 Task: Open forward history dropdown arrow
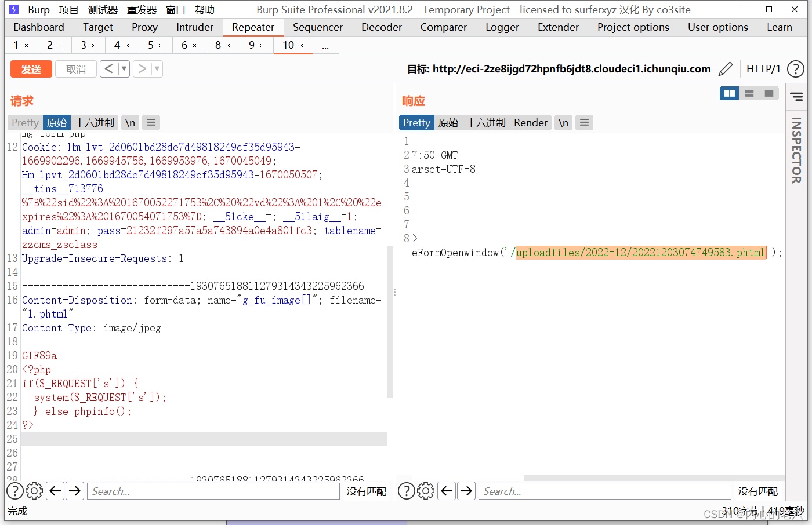[x=157, y=69]
